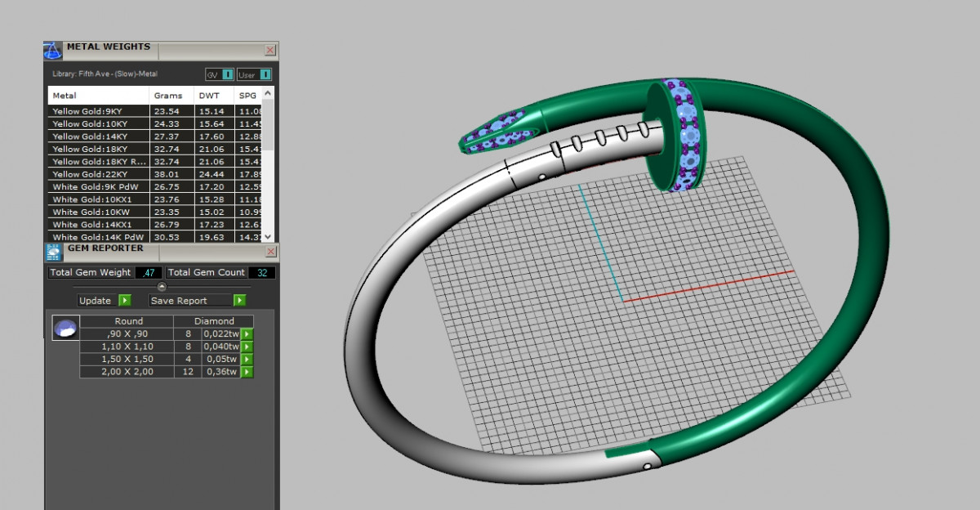Click the metal table scrollbar down arrow
Viewport: 980px width, 510px height.
(269, 235)
